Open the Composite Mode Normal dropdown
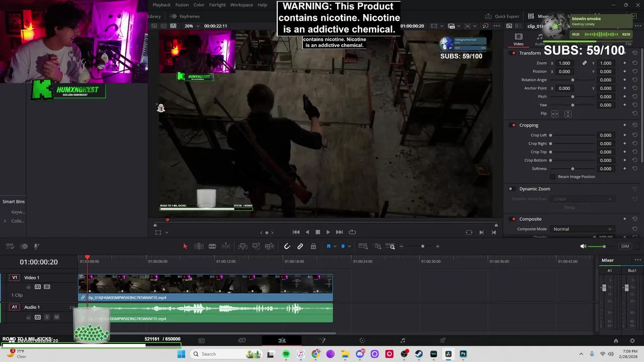Screen dimensions: 644x362 pyautogui.click(x=583, y=229)
